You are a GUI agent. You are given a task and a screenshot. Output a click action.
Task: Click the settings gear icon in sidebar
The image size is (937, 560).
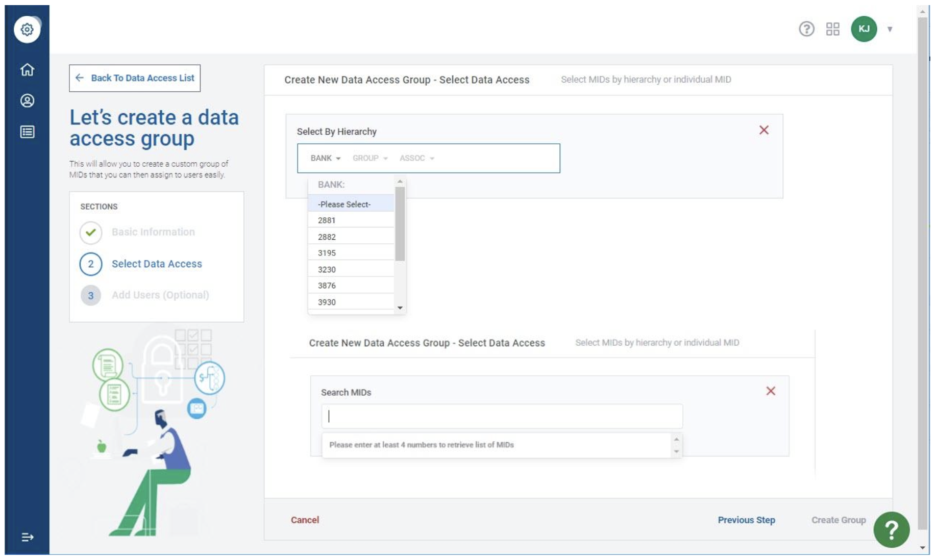(x=27, y=30)
